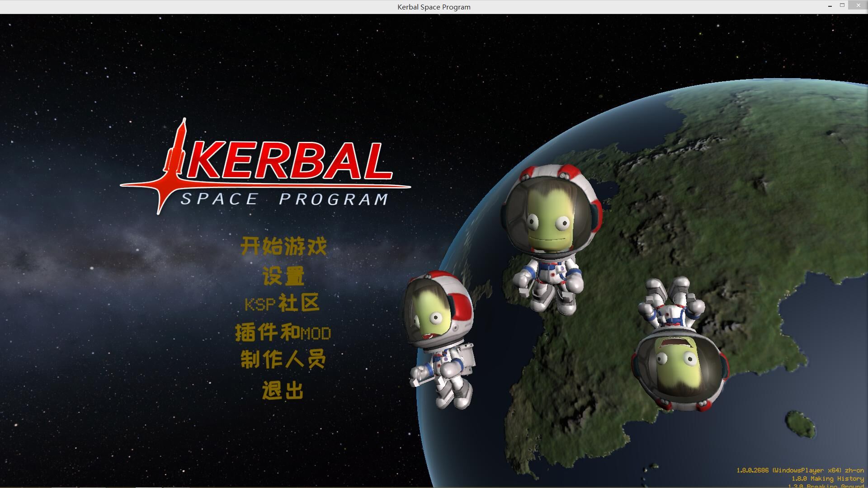
Task: Close the Kerbal Space Program window
Action: pyautogui.click(x=858, y=5)
